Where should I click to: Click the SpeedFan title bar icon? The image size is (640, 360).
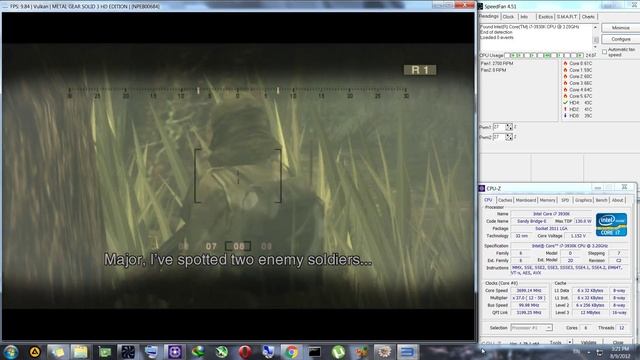pyautogui.click(x=481, y=6)
